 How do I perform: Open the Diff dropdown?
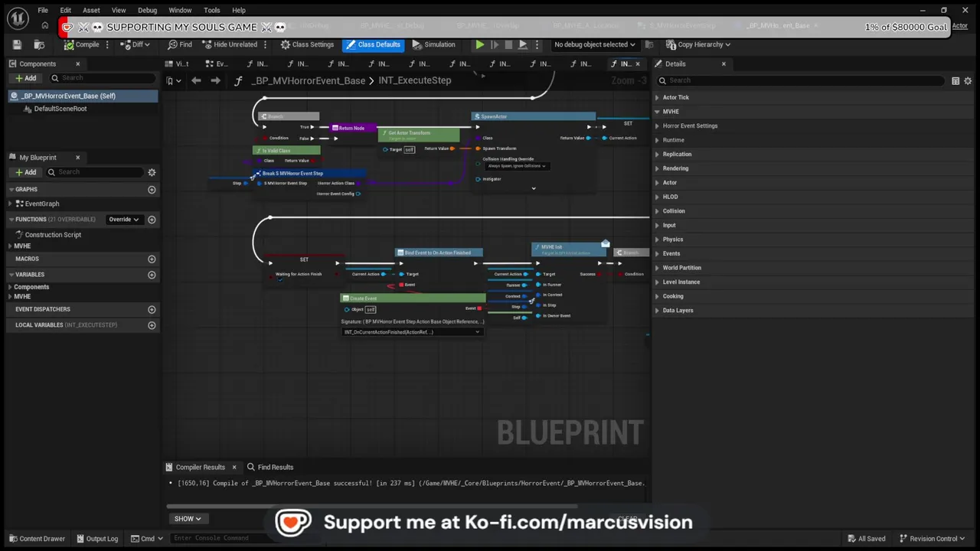(136, 44)
